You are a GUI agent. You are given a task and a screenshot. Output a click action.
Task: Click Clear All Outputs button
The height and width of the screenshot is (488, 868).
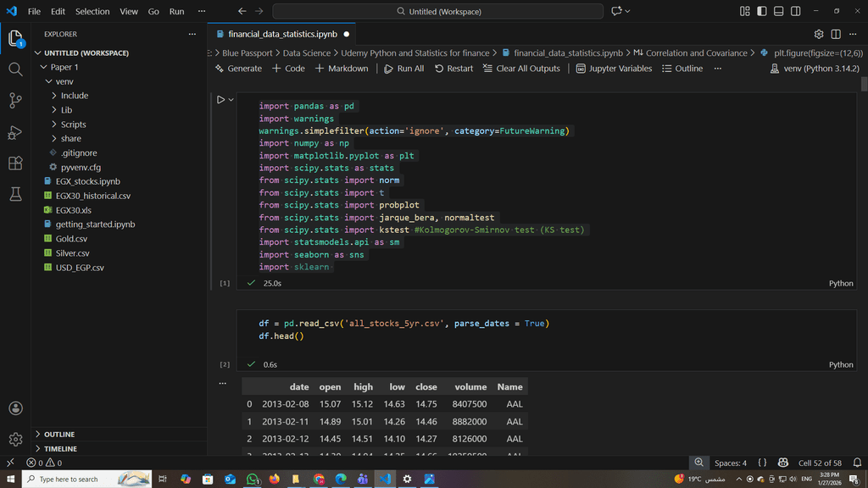(x=521, y=69)
